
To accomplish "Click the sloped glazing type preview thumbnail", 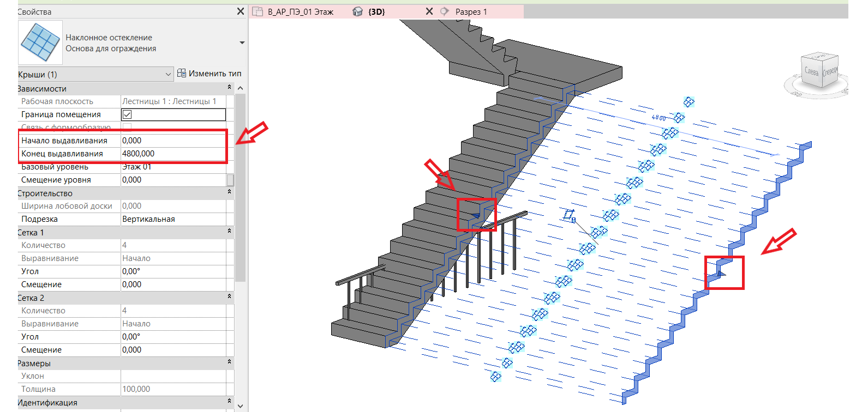I will (x=40, y=43).
